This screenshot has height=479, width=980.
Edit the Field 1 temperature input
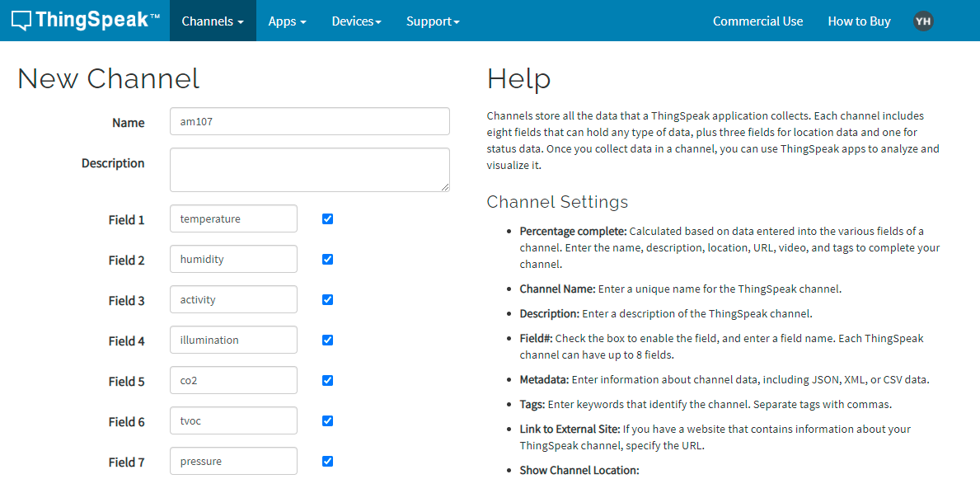(x=234, y=218)
